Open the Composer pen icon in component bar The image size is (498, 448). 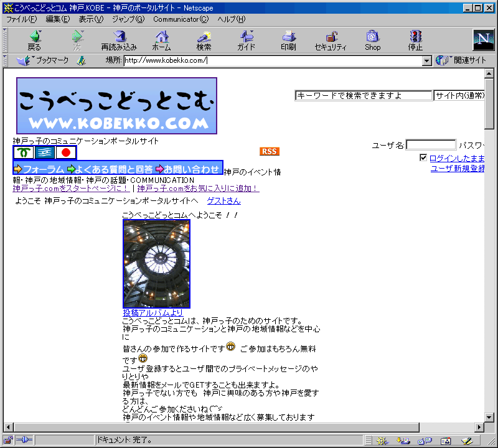click(x=467, y=441)
